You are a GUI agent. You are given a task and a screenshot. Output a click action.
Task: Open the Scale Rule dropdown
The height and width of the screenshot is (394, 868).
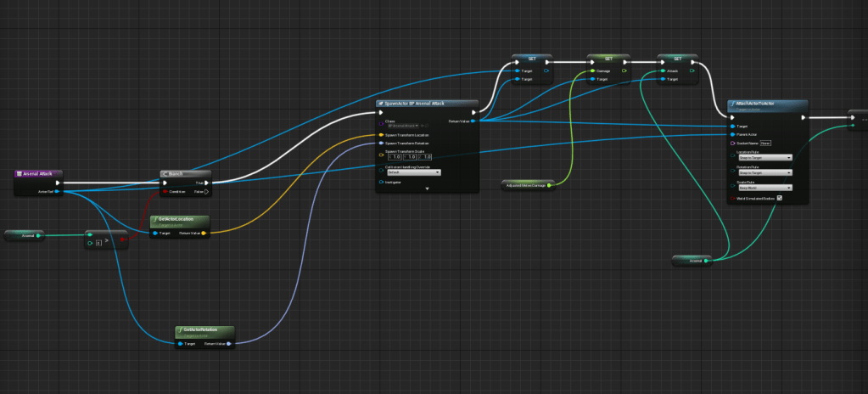pos(764,187)
